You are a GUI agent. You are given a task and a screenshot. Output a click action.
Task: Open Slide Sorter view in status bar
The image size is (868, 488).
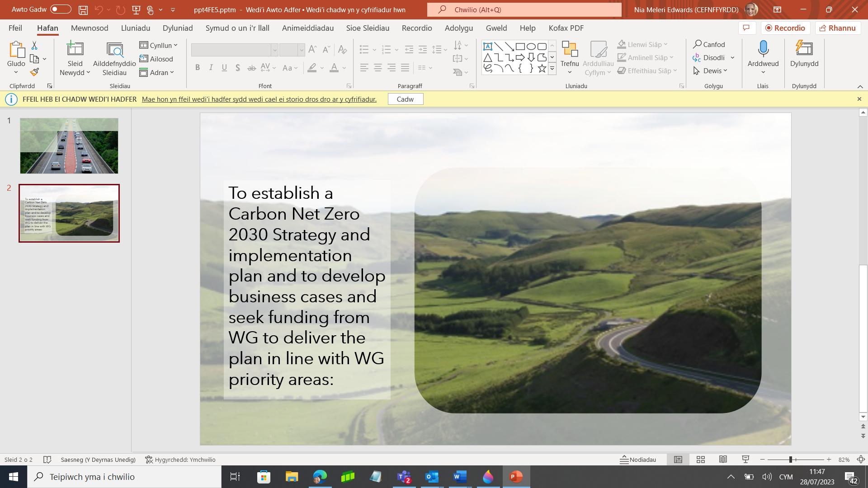[x=700, y=460]
